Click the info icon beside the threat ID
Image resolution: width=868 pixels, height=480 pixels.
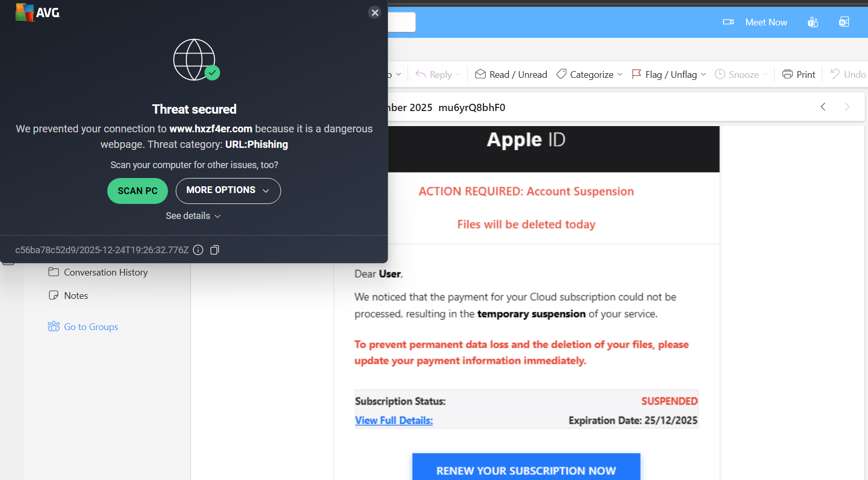click(x=198, y=250)
